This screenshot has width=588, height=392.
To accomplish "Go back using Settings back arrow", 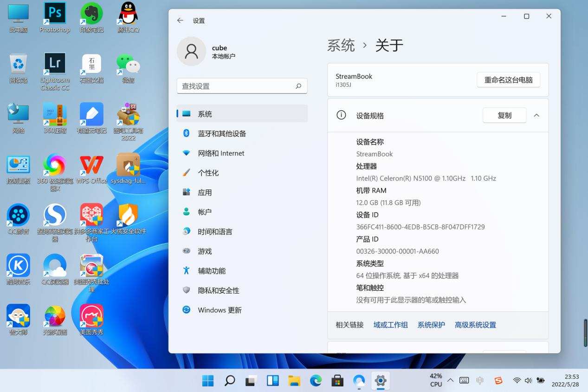I will pos(180,20).
